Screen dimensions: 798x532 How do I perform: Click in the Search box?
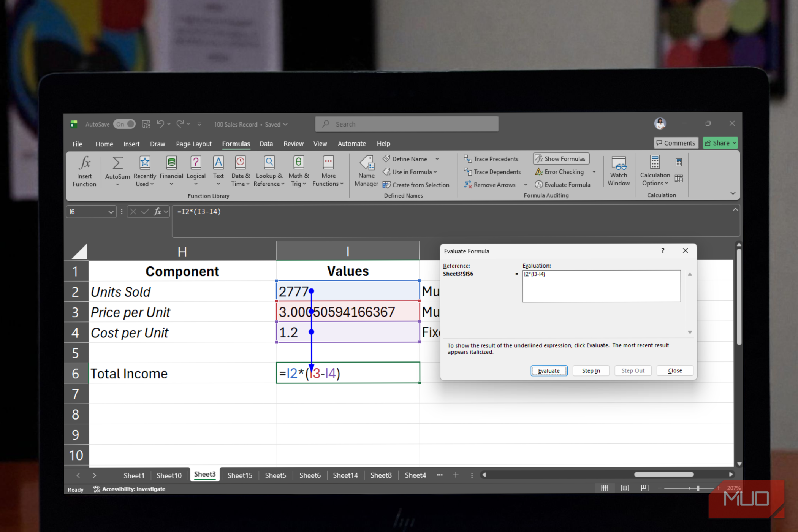point(407,124)
